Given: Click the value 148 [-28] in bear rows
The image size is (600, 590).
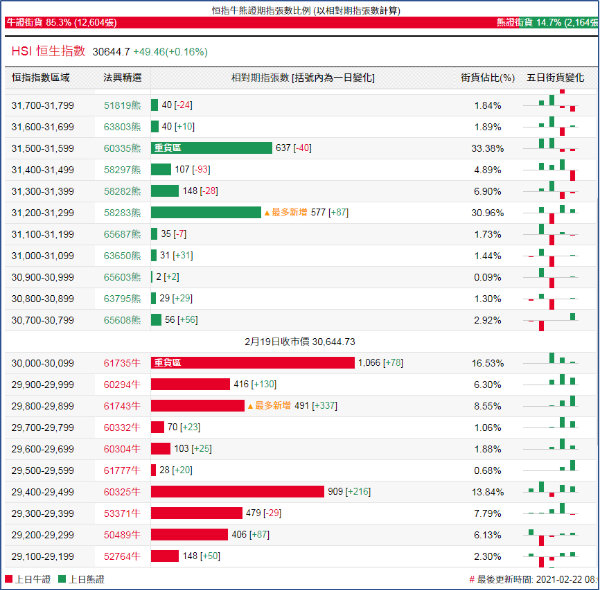Looking at the screenshot, I should (201, 191).
